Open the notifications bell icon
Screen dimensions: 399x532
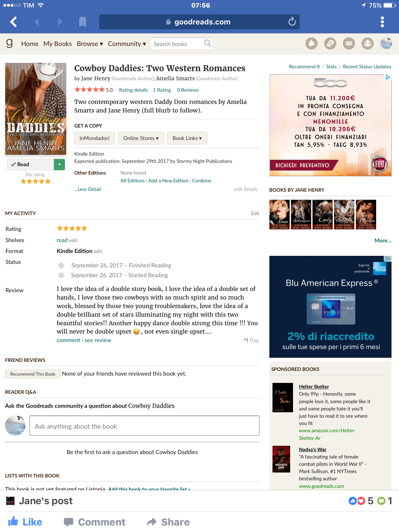(311, 43)
